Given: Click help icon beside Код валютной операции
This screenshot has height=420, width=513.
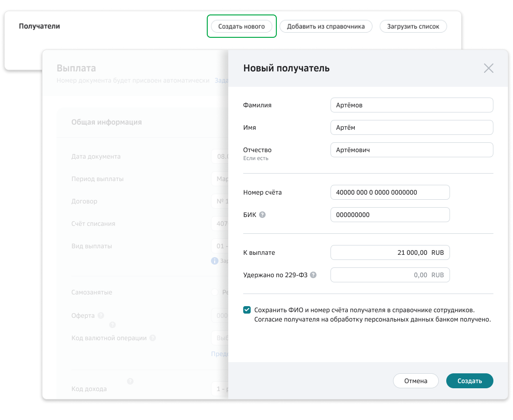Looking at the screenshot, I should click(153, 338).
